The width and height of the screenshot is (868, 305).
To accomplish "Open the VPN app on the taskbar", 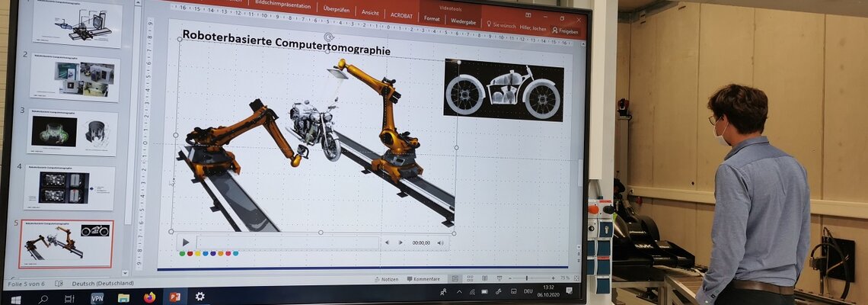I will tap(97, 298).
